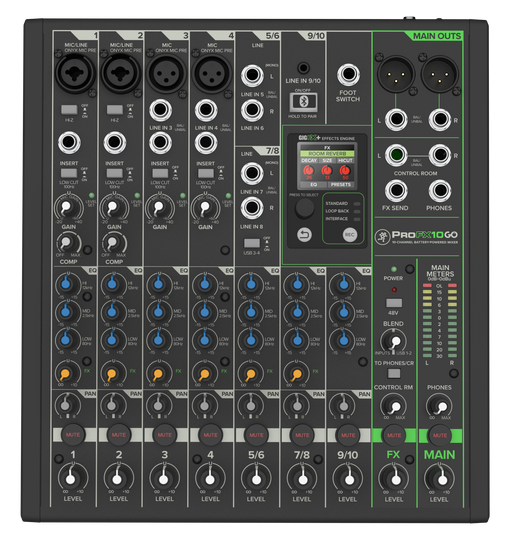Viewport: 512px width, 536px height.
Task: Mute channel 7/8
Action: pos(302,435)
